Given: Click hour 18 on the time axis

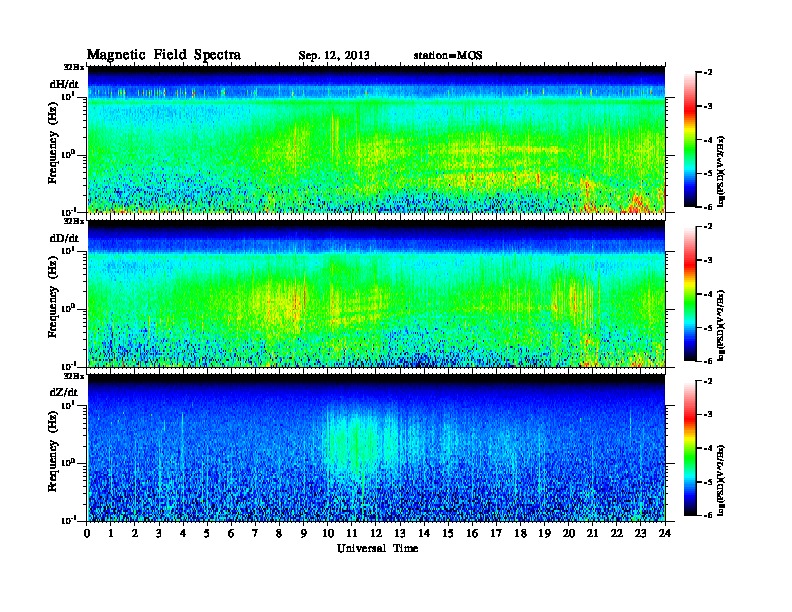Looking at the screenshot, I should coord(520,533).
